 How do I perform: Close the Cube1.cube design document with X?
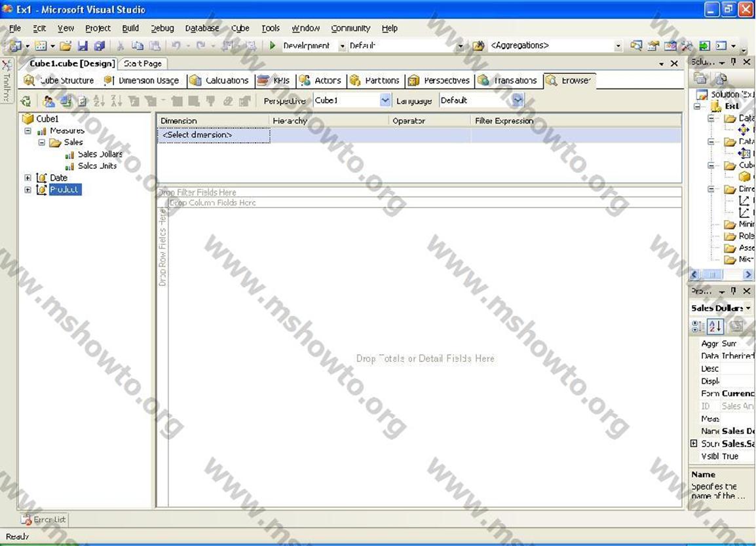point(674,64)
